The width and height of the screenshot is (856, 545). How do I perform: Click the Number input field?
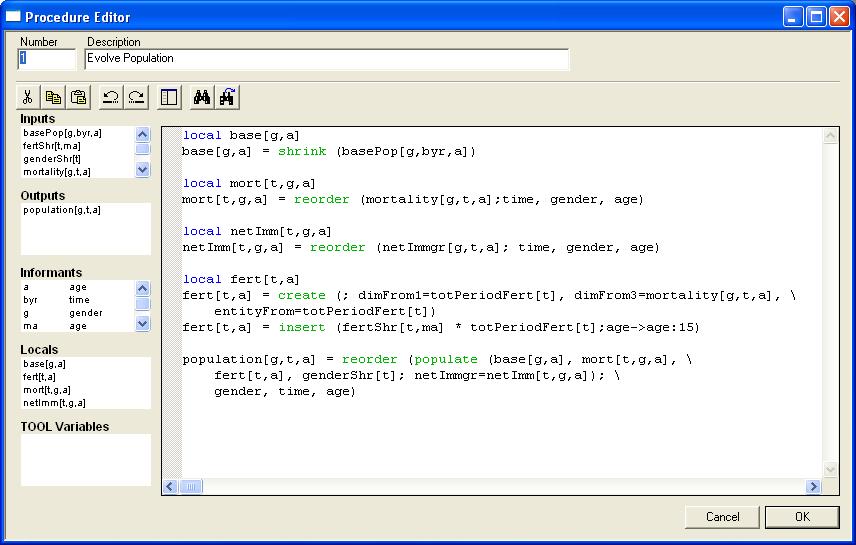coord(46,59)
